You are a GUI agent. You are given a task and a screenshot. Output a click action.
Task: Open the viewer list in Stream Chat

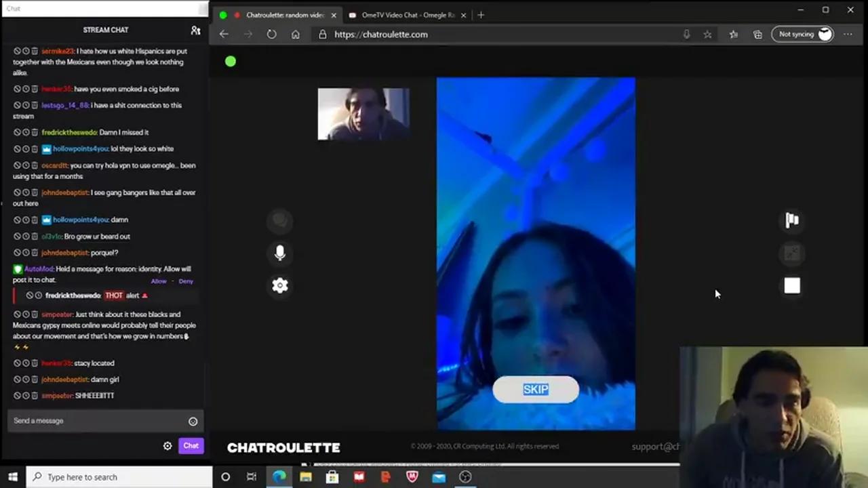coord(195,30)
